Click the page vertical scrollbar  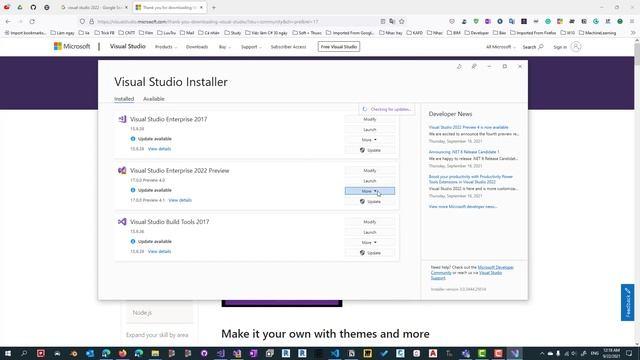637,193
